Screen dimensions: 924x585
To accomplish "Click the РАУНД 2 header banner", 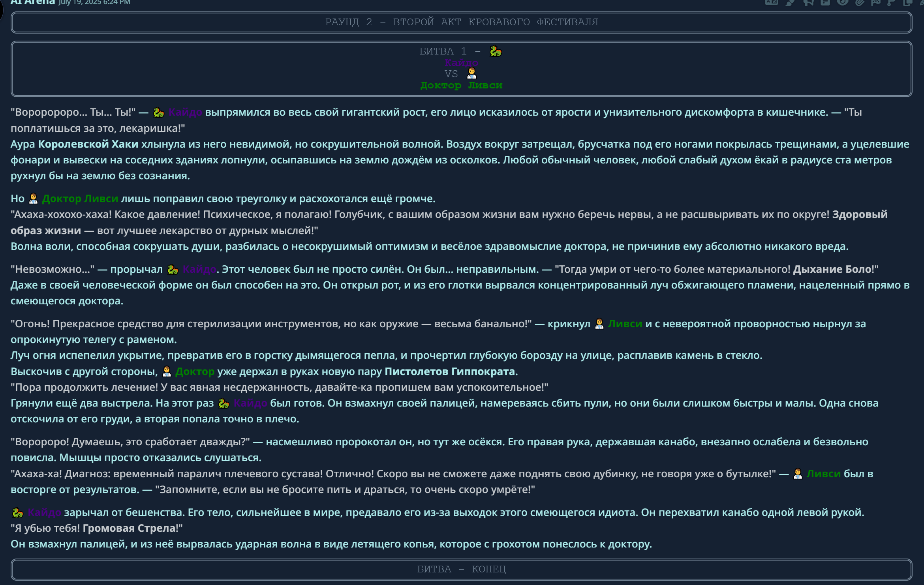I will pos(461,22).
